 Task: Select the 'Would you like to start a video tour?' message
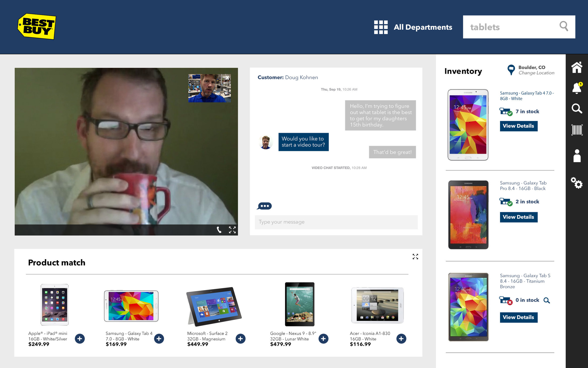tap(303, 142)
